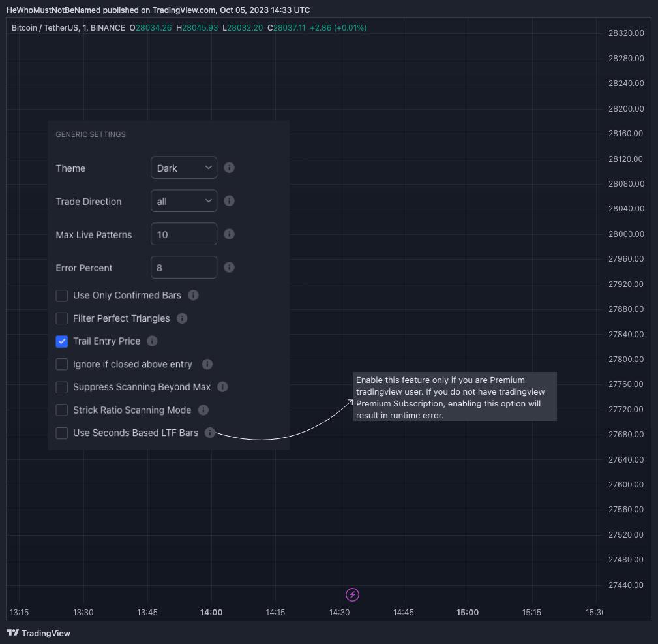658x644 pixels.
Task: Click the 15:00 time axis label
Action: pyautogui.click(x=468, y=612)
